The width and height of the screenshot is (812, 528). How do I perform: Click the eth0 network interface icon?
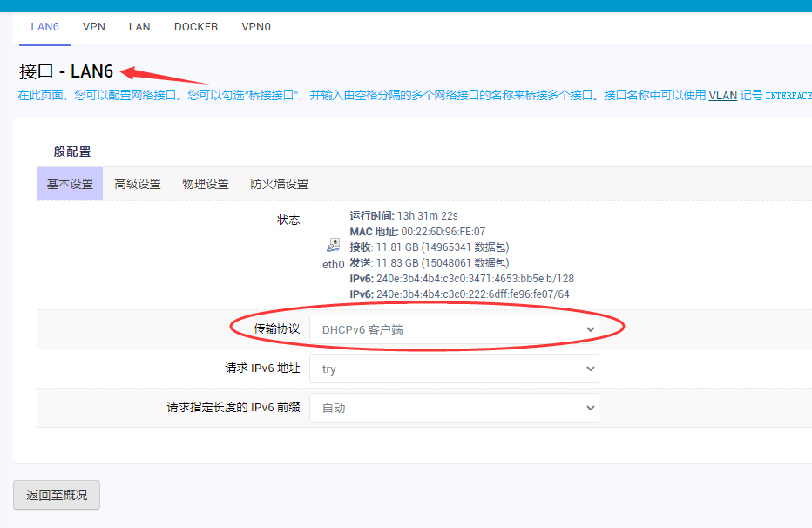click(333, 244)
